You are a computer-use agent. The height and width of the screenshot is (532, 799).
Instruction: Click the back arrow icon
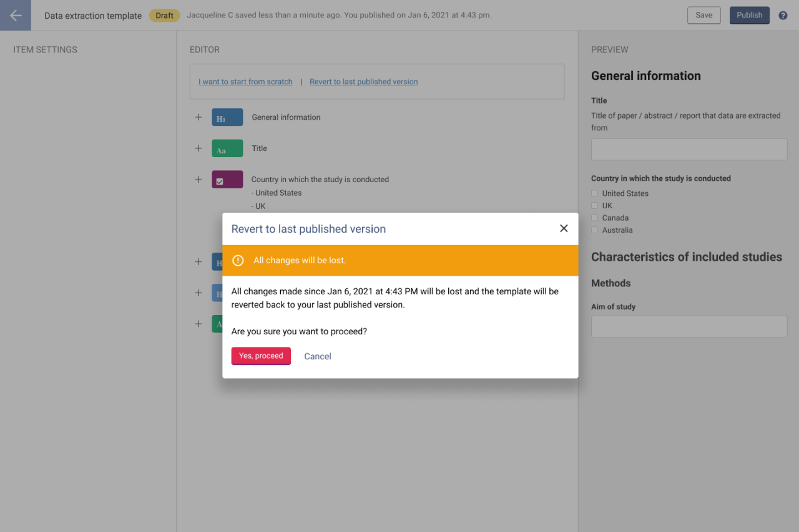pos(16,16)
